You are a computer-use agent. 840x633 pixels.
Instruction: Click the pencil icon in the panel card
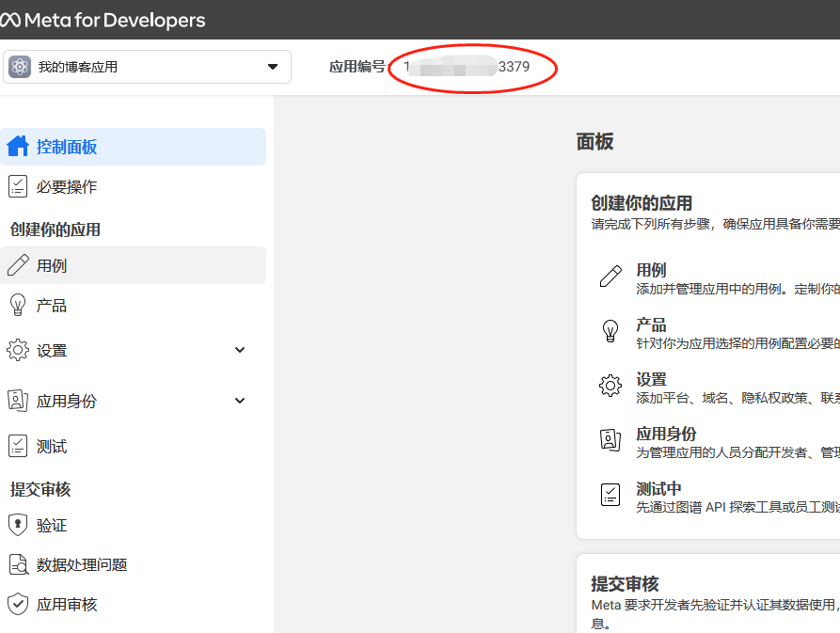[610, 277]
